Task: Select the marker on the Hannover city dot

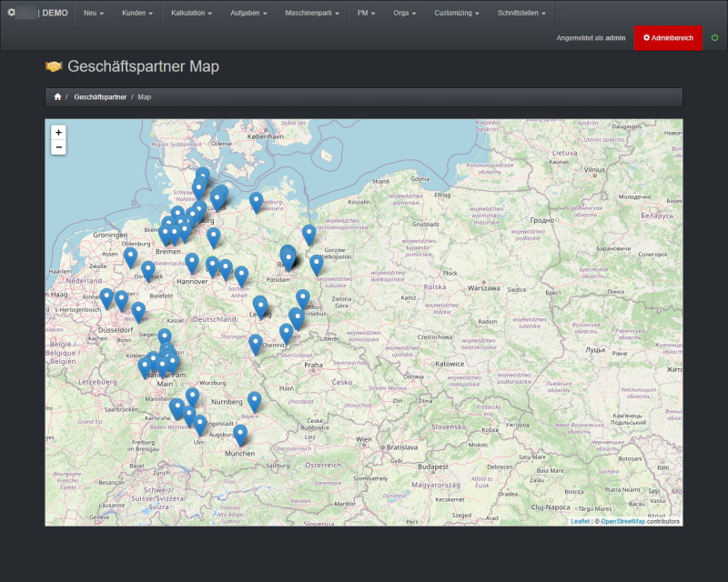Action: click(x=192, y=264)
